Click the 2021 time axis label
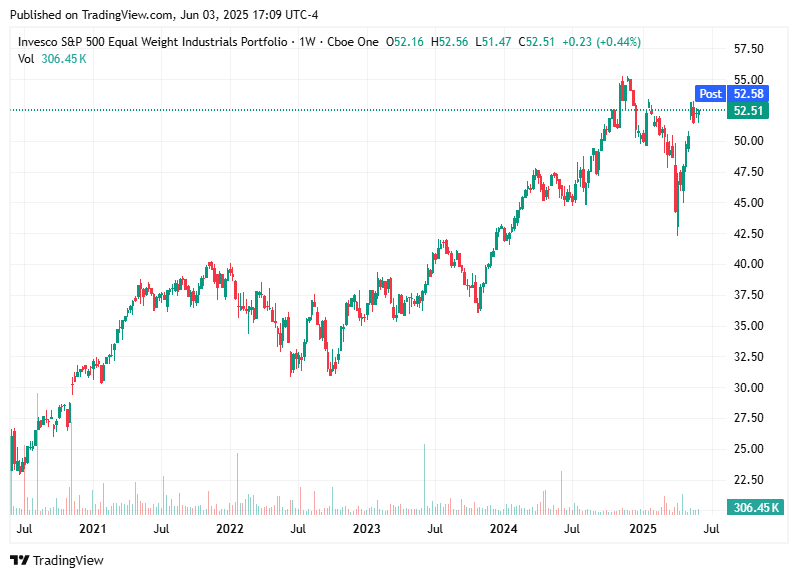The height and width of the screenshot is (578, 798). tap(93, 529)
